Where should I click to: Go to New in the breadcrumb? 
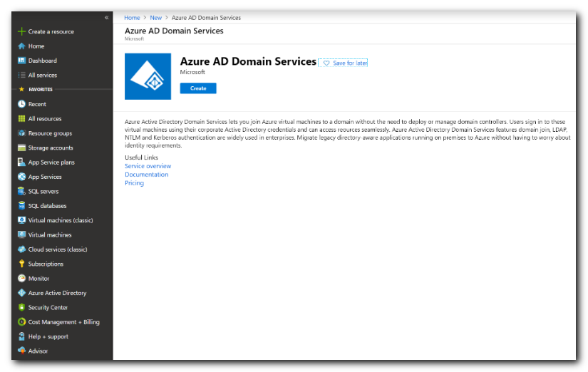click(155, 18)
